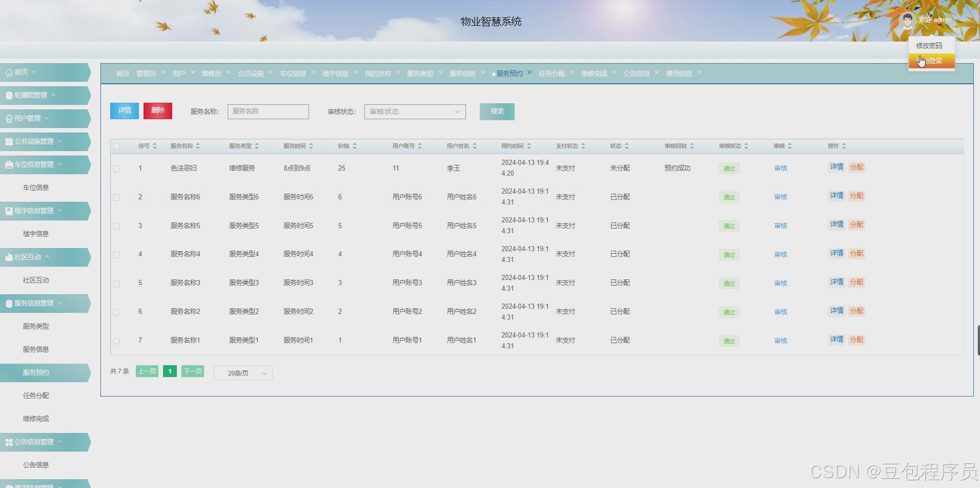This screenshot has height=488, width=980.
Task: Switch to the 任务分配 tab
Action: pos(553,73)
